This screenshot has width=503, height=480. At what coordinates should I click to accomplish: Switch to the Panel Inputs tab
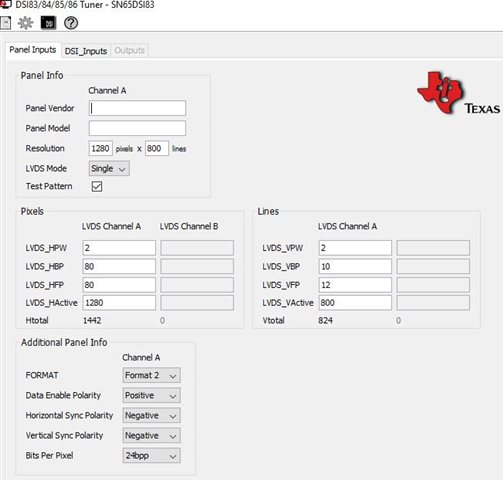pyautogui.click(x=33, y=50)
